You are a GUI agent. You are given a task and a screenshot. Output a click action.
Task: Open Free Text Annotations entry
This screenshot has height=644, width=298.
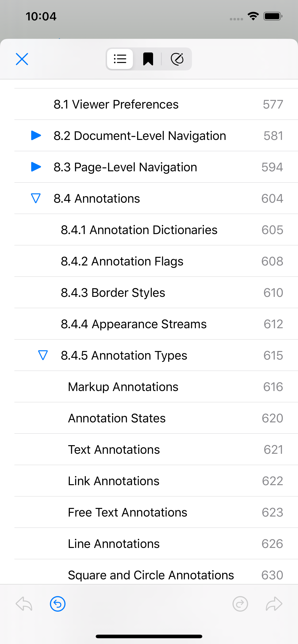156,512
